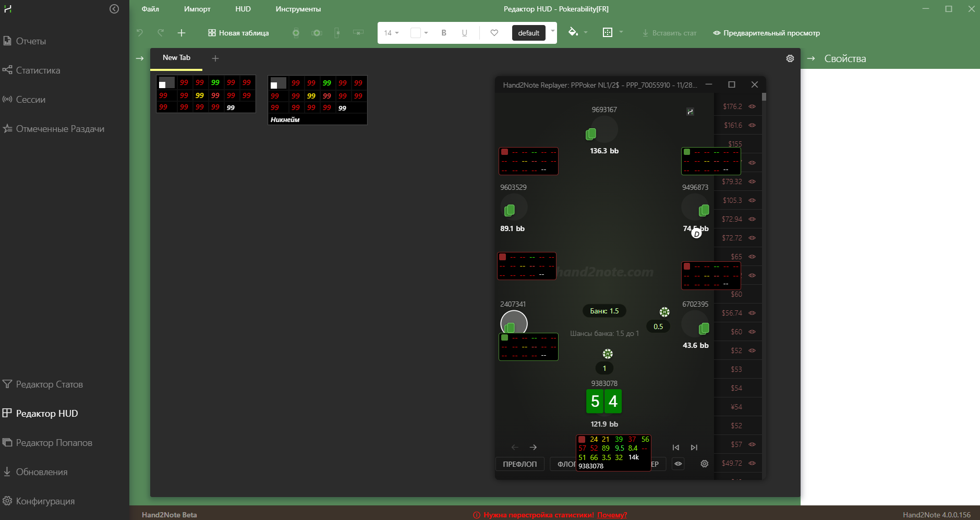Click the plus icon next to redo
Viewport: 980px width, 520px height.
[182, 33]
